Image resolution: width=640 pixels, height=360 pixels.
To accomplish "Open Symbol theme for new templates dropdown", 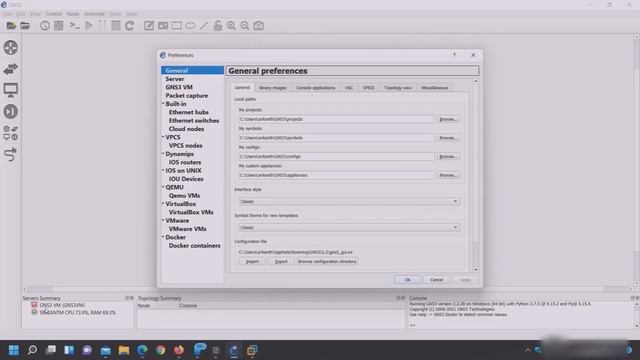I will [349, 227].
